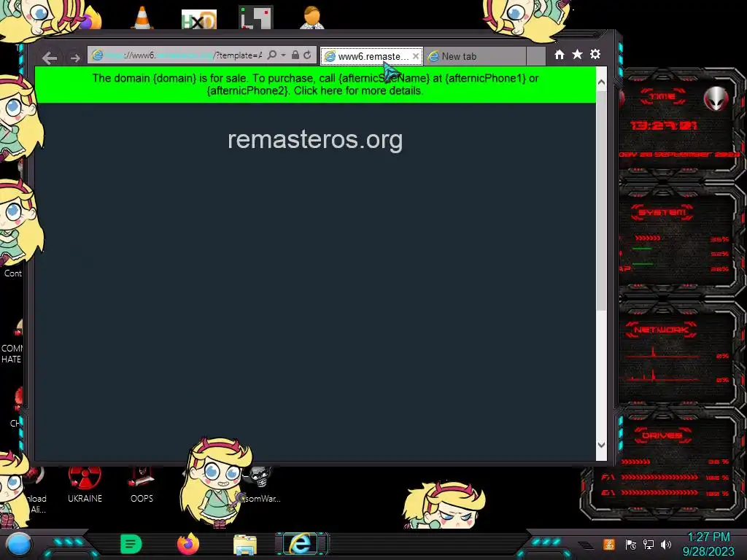The height and width of the screenshot is (560, 747).
Task: Open the green notes app taskbar icon
Action: click(131, 544)
